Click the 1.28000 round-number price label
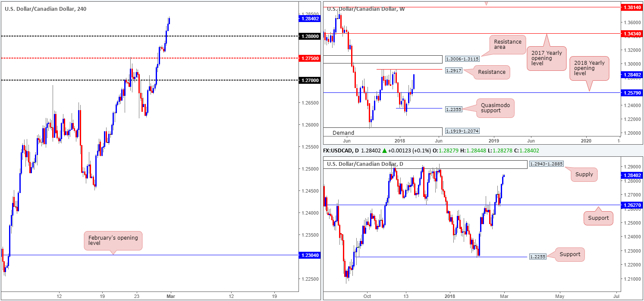Viewport: 644px width, 301px height. [310, 36]
